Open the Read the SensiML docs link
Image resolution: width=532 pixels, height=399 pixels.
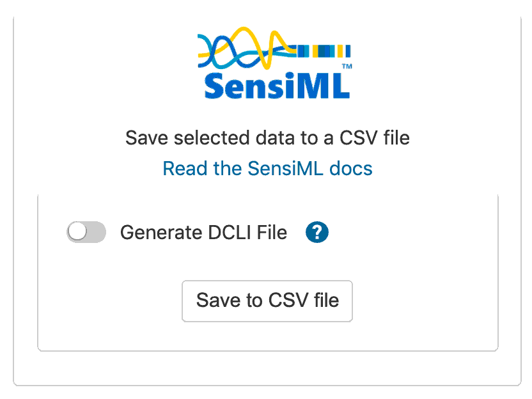click(x=267, y=168)
